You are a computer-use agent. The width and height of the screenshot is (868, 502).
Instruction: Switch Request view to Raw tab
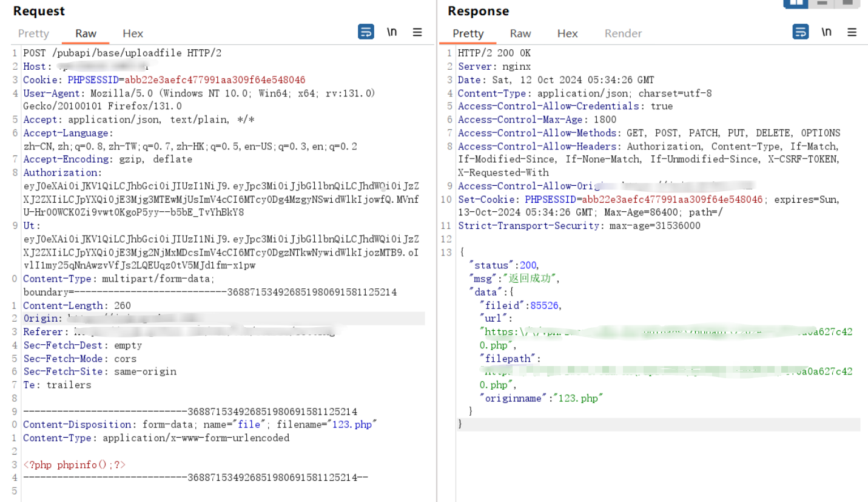[86, 33]
